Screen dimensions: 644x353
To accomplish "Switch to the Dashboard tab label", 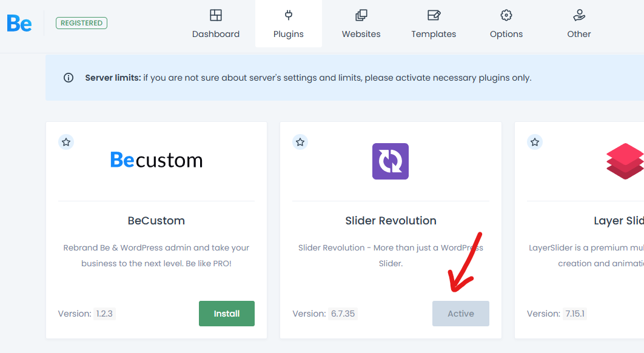I will [x=216, y=34].
